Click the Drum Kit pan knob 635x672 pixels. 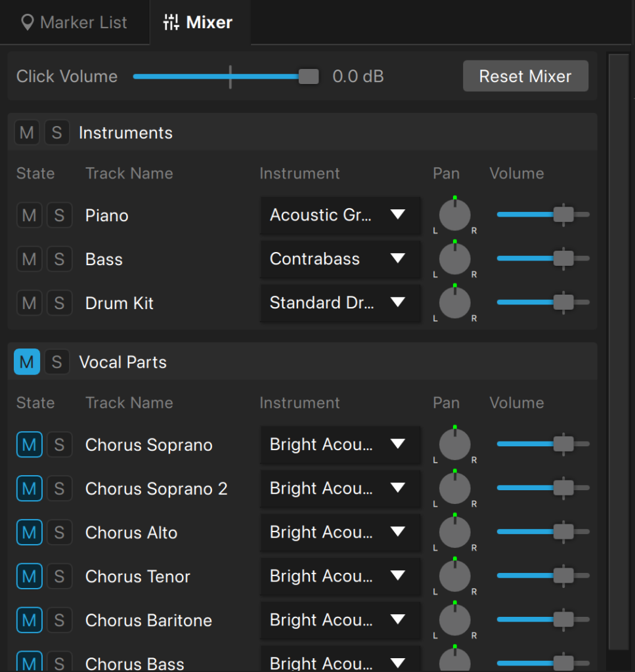(454, 303)
